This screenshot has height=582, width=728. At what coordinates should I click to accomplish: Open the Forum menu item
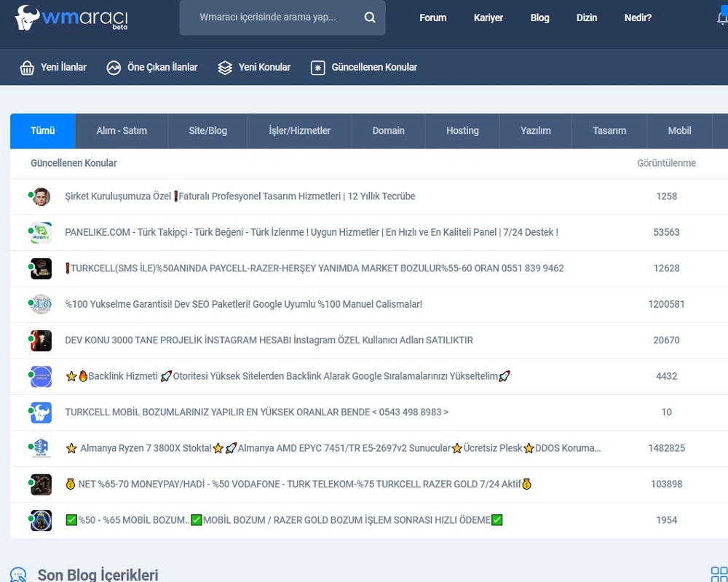(x=432, y=17)
